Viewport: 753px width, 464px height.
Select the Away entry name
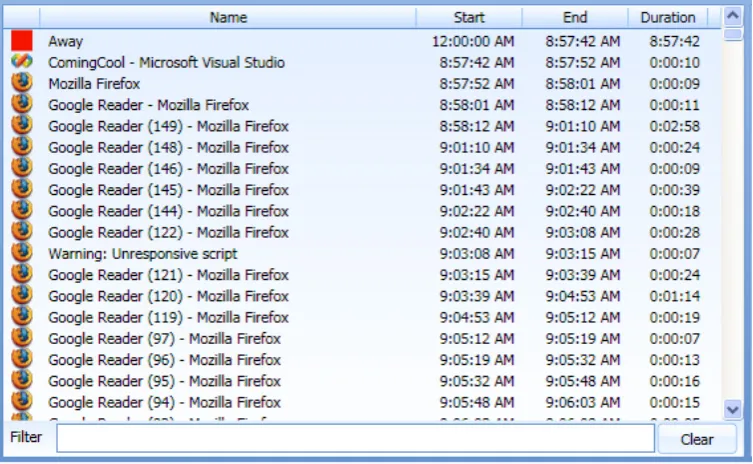click(65, 41)
